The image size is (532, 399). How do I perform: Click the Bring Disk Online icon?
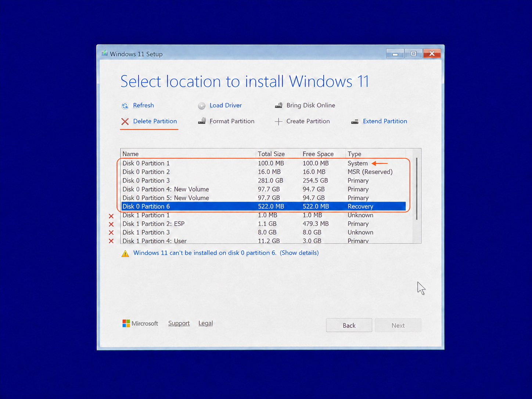[279, 105]
